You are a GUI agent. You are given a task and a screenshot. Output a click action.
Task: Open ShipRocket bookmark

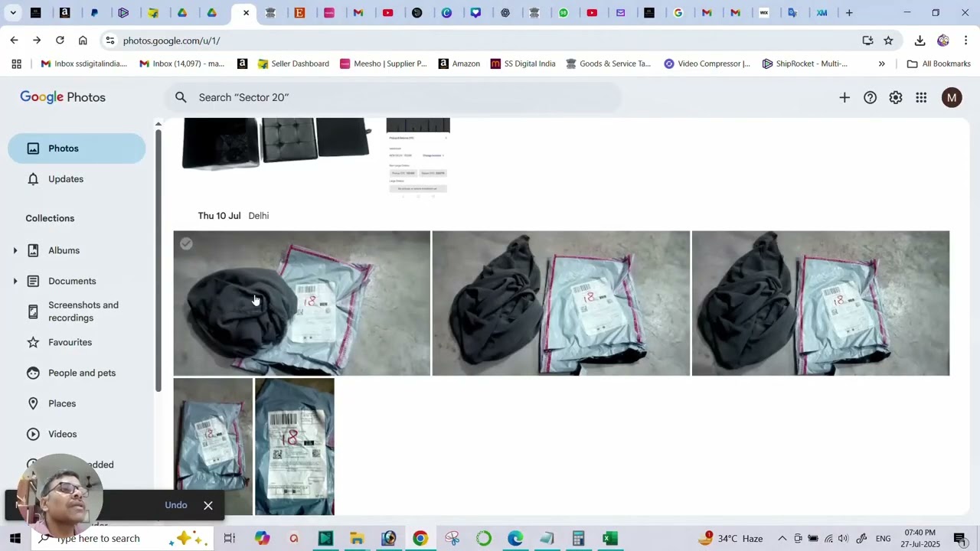tap(805, 64)
